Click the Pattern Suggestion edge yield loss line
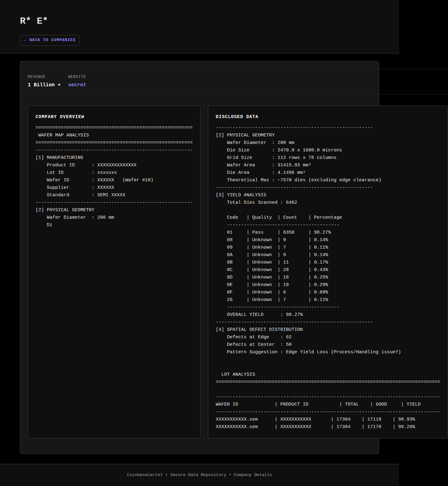 pyautogui.click(x=314, y=352)
